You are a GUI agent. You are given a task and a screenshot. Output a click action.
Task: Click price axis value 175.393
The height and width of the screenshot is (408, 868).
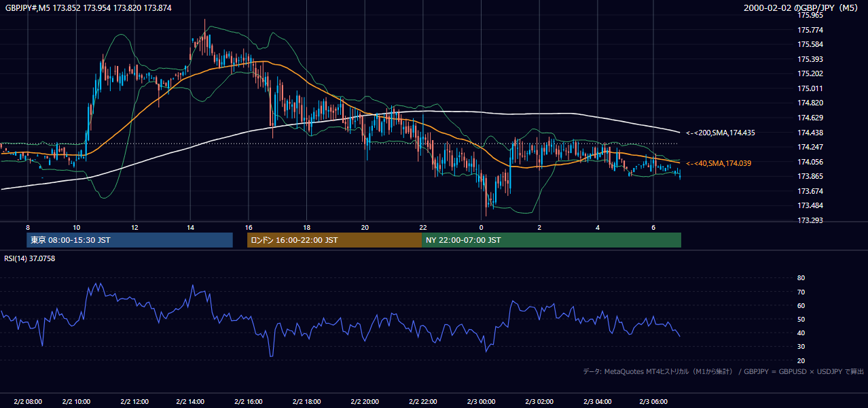click(810, 59)
